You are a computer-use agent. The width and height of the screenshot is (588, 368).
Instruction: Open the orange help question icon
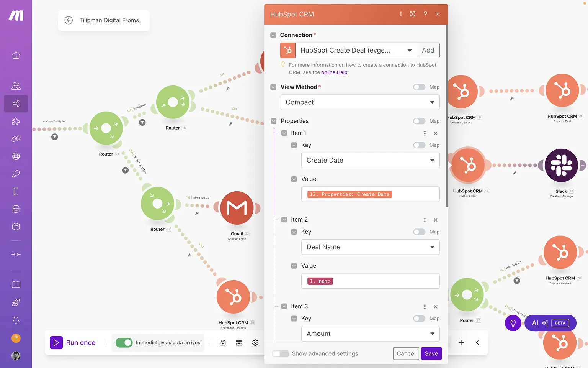(16, 338)
